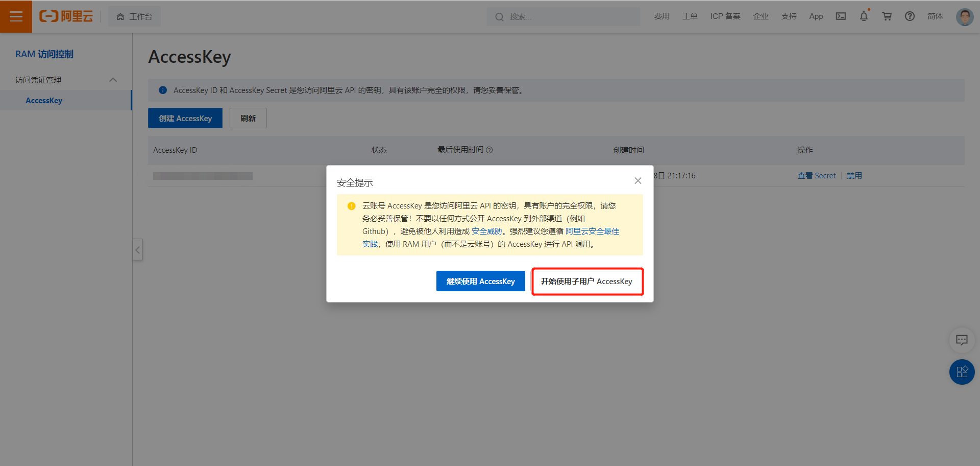Collapse the 访问凭证管理 section
Screen dimensions: 980x466
coord(113,80)
